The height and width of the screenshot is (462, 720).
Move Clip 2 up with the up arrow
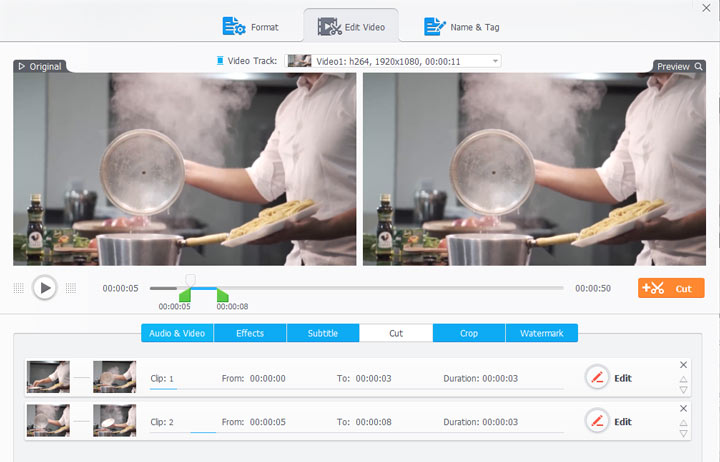(x=683, y=423)
